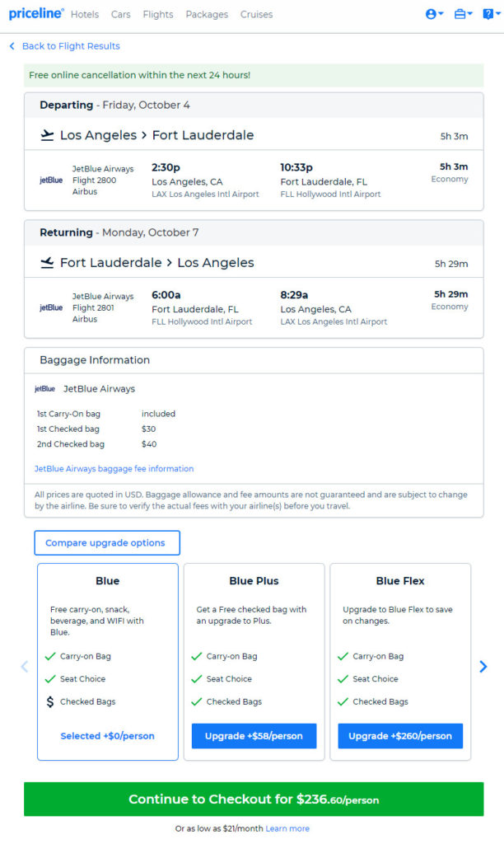Screen dimensions: 504x844
Task: Continue to Checkout for $236.60/person
Action: 254,799
